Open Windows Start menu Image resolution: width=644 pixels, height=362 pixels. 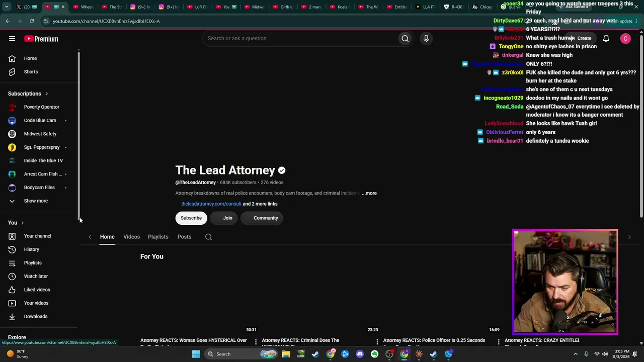coord(196,354)
